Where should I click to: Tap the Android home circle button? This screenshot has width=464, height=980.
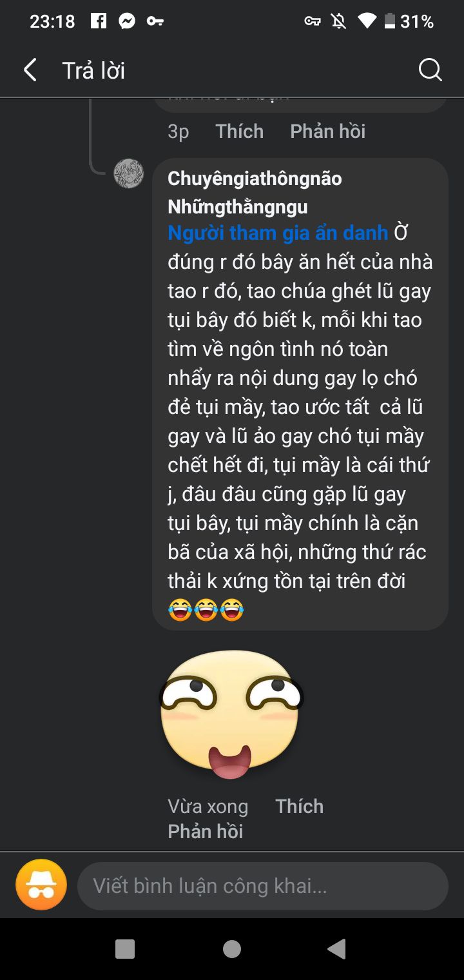tap(232, 949)
